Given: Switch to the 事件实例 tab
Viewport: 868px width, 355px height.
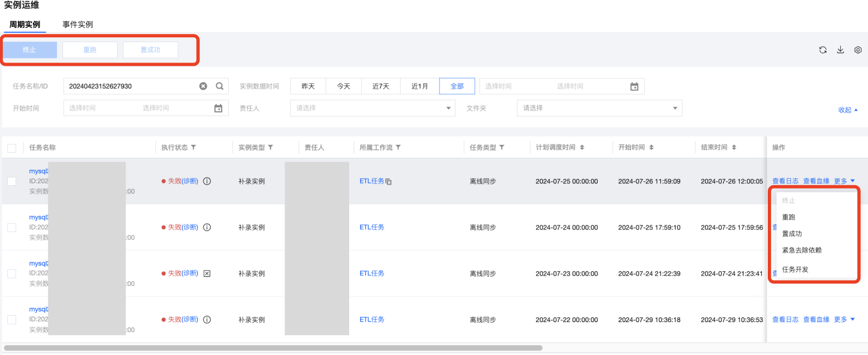Looking at the screenshot, I should click(x=78, y=25).
